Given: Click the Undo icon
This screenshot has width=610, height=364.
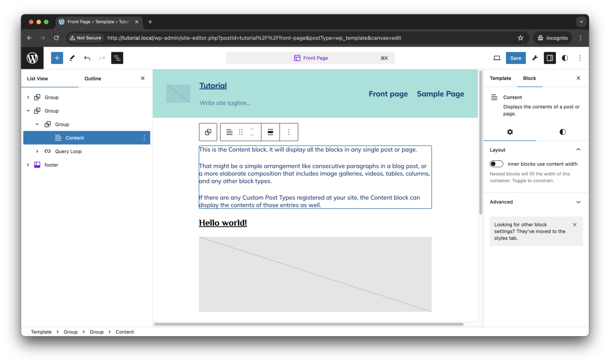Looking at the screenshot, I should pyautogui.click(x=87, y=58).
